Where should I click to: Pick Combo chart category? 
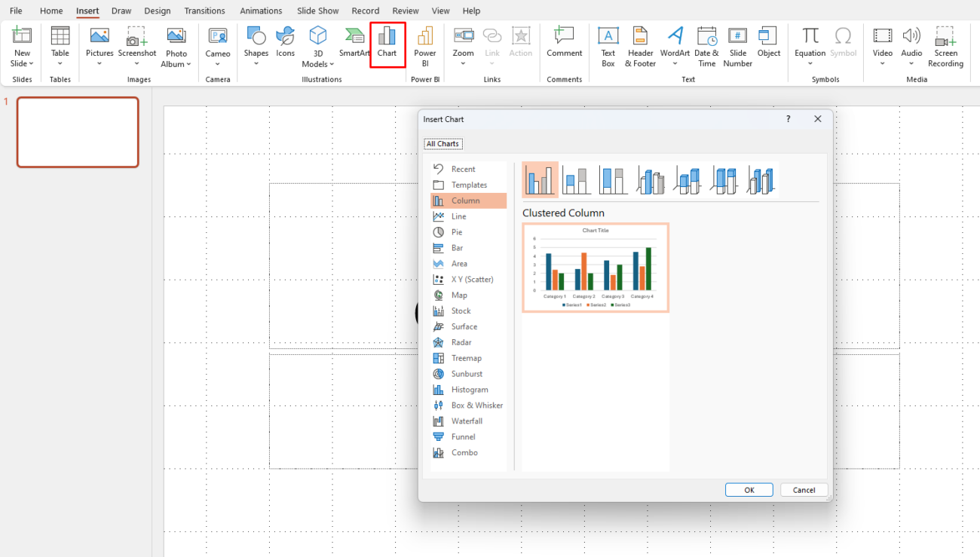pyautogui.click(x=468, y=453)
